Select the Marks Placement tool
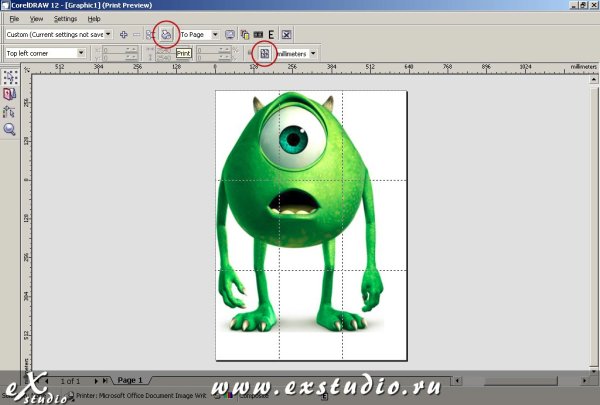The height and width of the screenshot is (405, 600). click(10, 112)
